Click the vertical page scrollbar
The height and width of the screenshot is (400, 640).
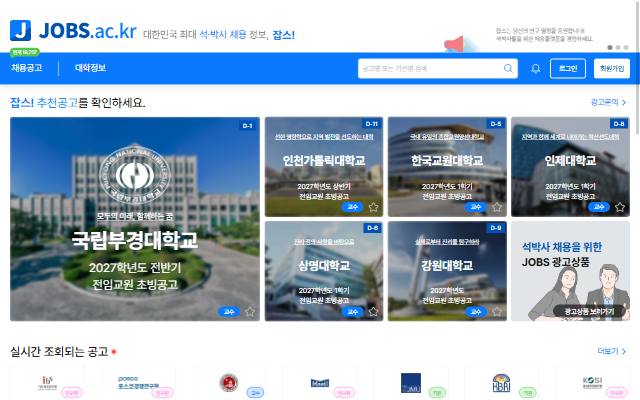pyautogui.click(x=638, y=67)
